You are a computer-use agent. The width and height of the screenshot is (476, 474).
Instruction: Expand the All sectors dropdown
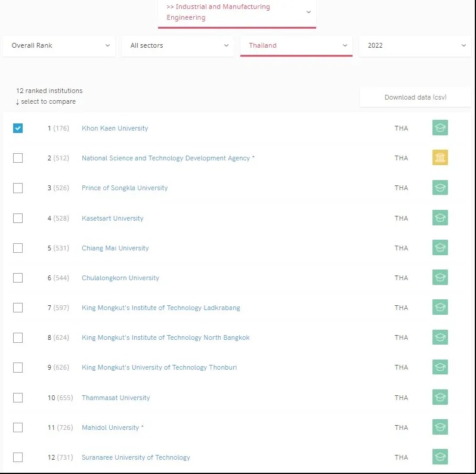pos(178,45)
